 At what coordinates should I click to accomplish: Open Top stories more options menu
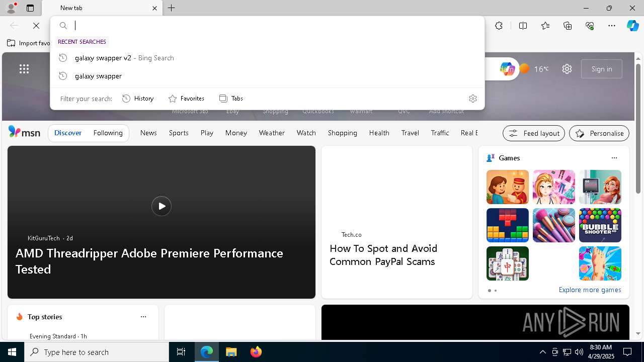pos(143,317)
